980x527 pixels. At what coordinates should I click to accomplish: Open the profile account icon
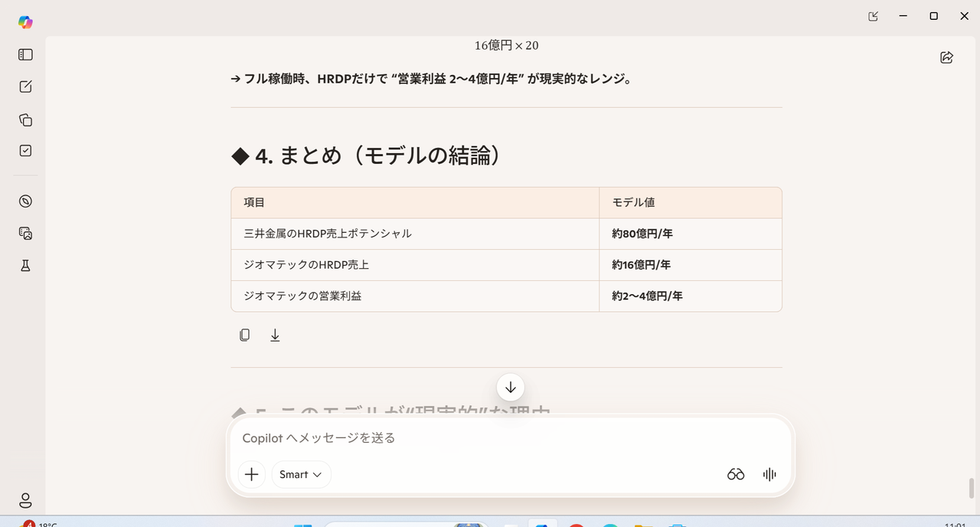(x=25, y=500)
